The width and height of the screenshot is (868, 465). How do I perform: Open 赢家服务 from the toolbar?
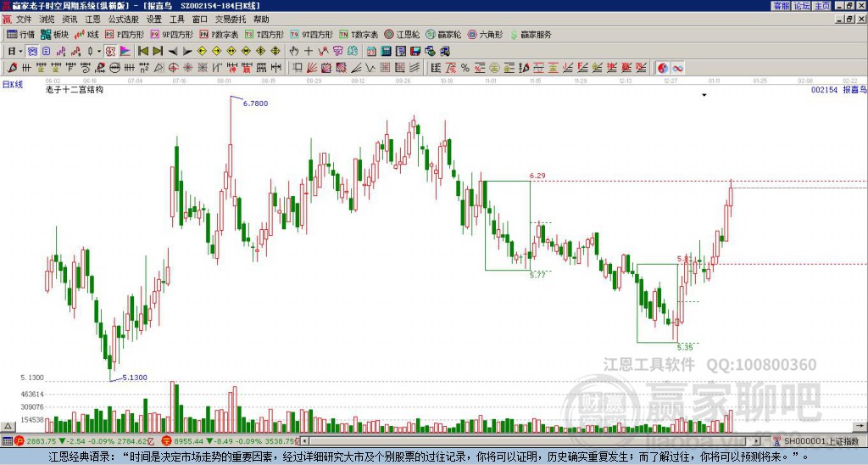coord(531,34)
